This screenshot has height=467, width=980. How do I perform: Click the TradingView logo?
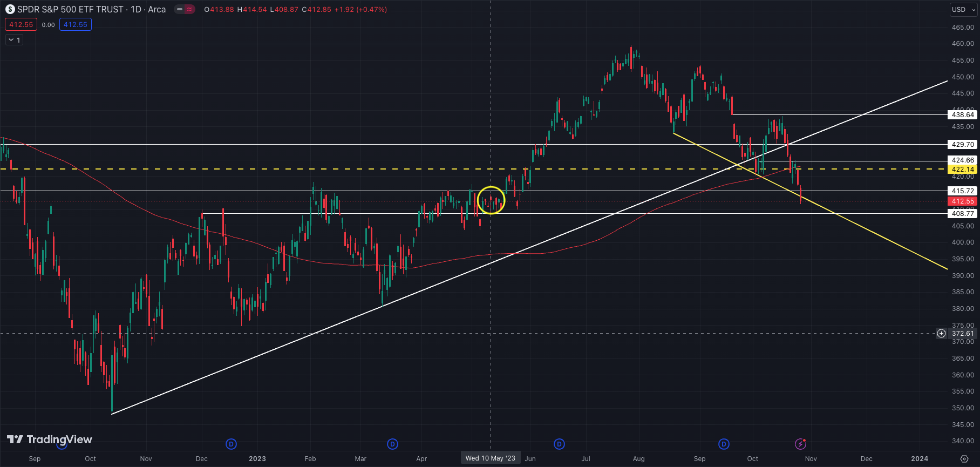point(50,439)
